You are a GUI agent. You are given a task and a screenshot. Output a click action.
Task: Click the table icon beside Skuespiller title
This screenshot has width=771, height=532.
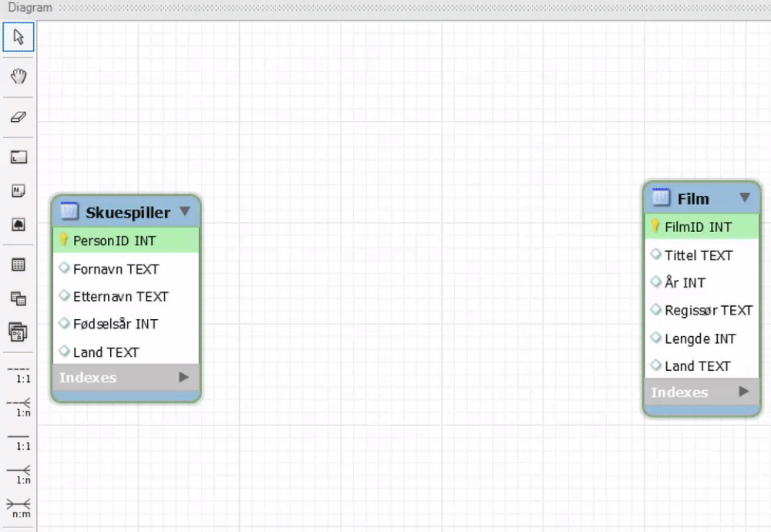pos(69,211)
